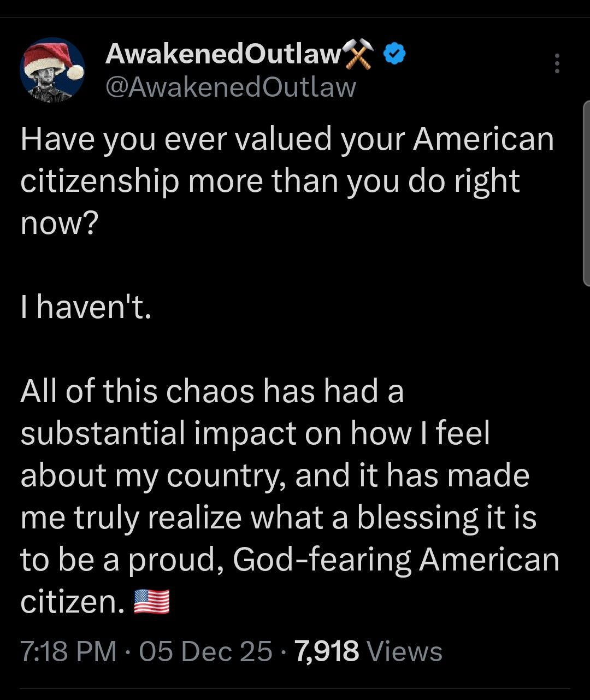Click the word "citizenship" in the post
Viewport: 590px width, 700px height.
(99, 181)
